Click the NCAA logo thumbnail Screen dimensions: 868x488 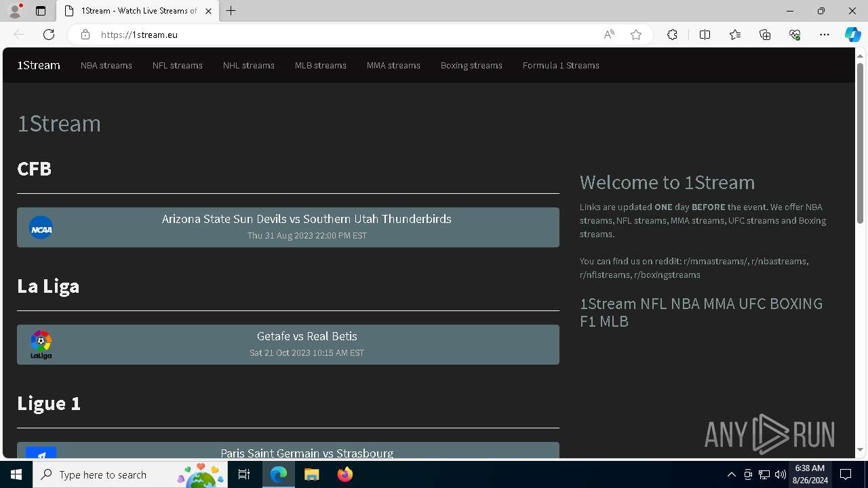click(x=41, y=228)
